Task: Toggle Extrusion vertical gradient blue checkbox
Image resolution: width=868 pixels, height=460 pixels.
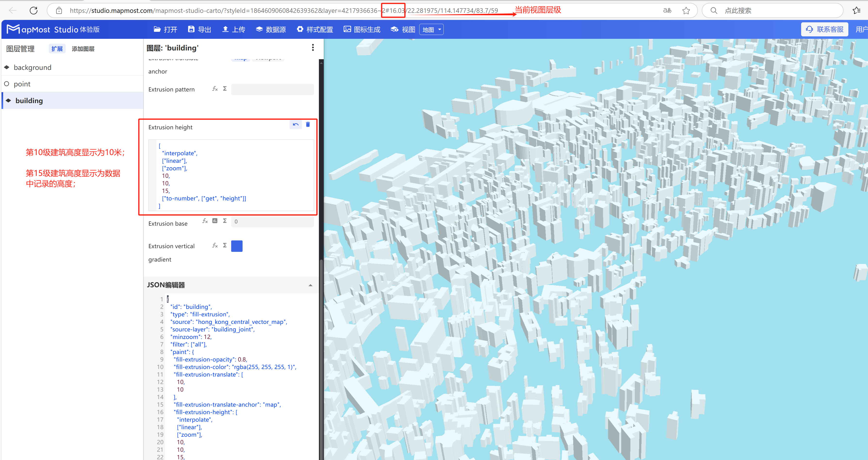Action: click(237, 246)
